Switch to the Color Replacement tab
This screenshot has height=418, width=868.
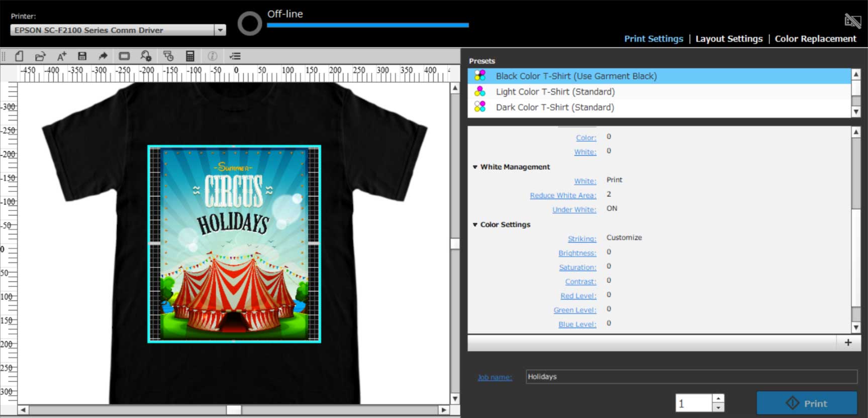(815, 39)
